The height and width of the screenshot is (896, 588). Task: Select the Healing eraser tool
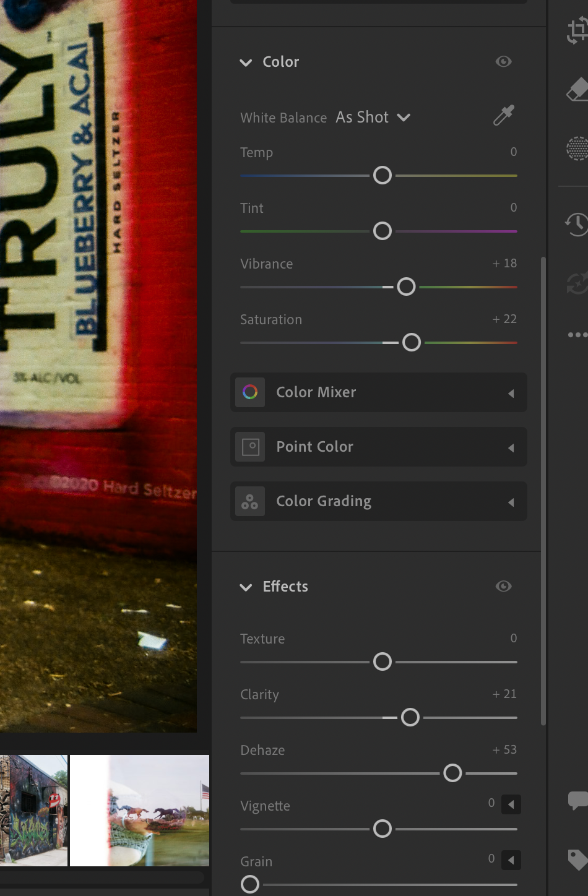pos(577,90)
